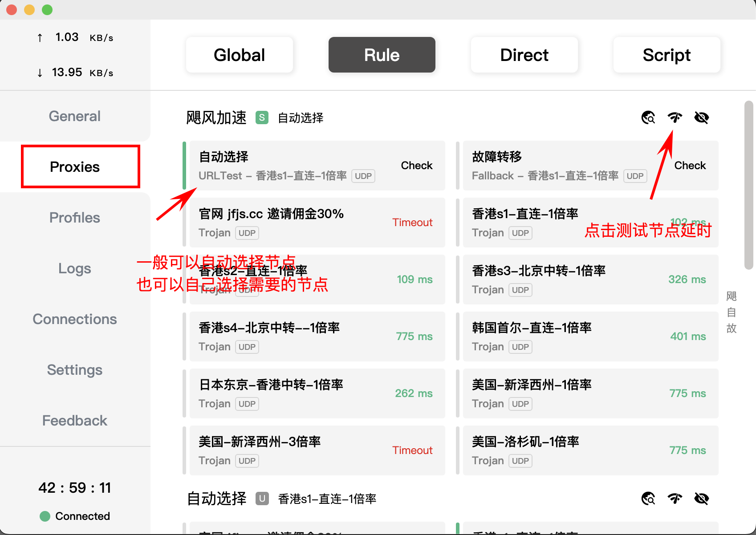The image size is (756, 535).
Task: Switch to Direct mode
Action: point(524,55)
